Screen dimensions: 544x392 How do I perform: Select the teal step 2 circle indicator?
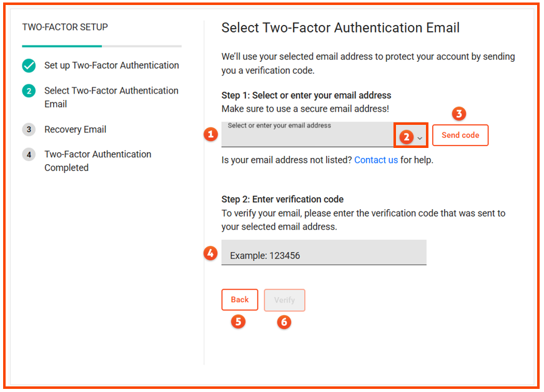point(29,91)
